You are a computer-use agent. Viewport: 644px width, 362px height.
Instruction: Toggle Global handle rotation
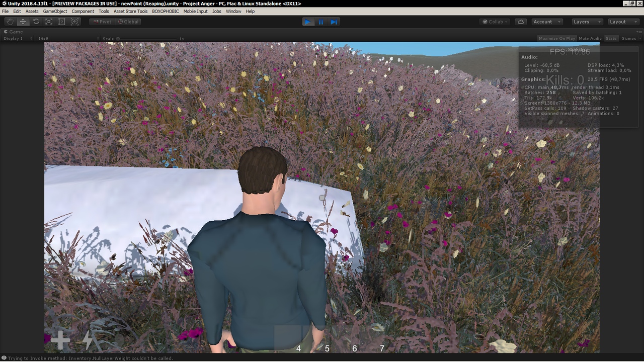[128, 22]
